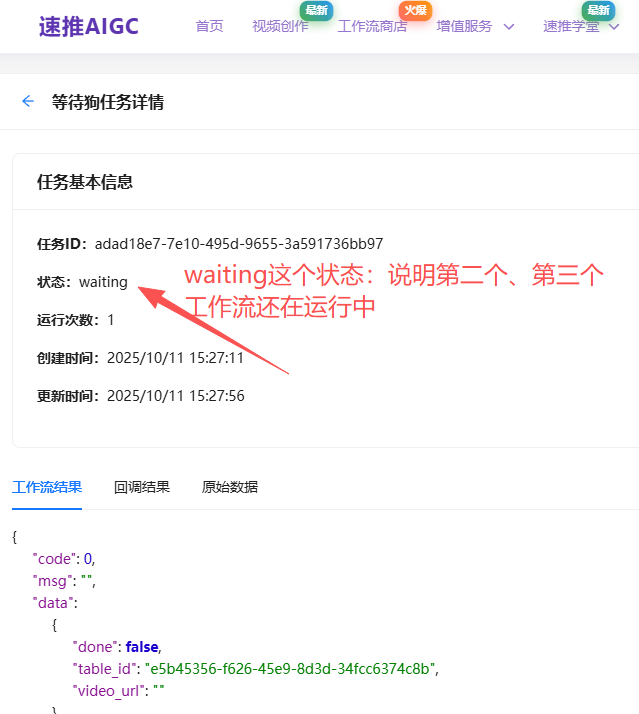This screenshot has width=639, height=714.
Task: Click the "video_url" key in JSON
Action: (109, 691)
